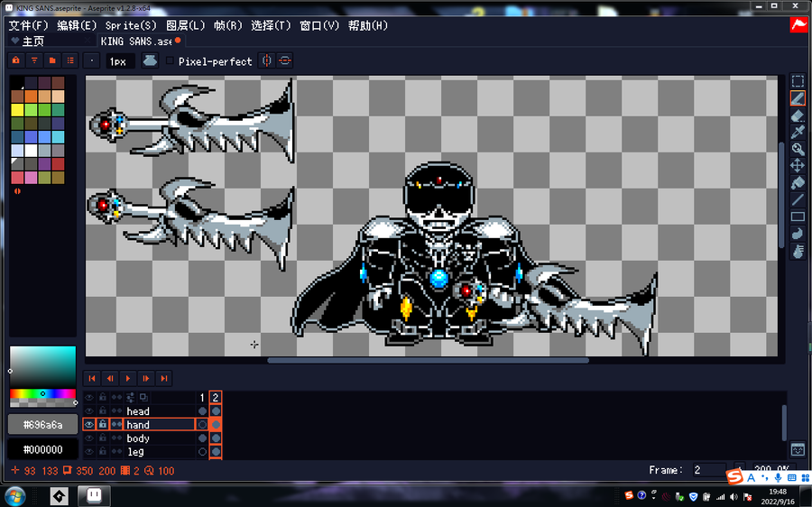Click the Aseprite taskbar icon

pyautogui.click(x=94, y=495)
